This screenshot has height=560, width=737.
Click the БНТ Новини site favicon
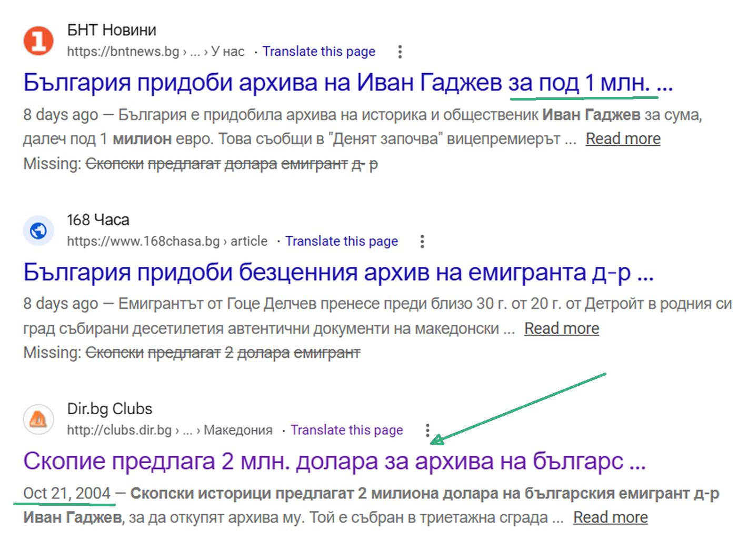(x=38, y=41)
